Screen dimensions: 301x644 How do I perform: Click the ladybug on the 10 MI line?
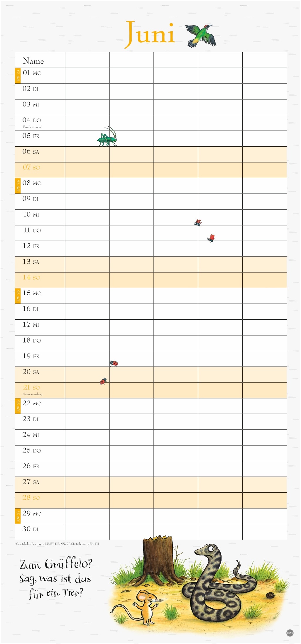(x=198, y=223)
